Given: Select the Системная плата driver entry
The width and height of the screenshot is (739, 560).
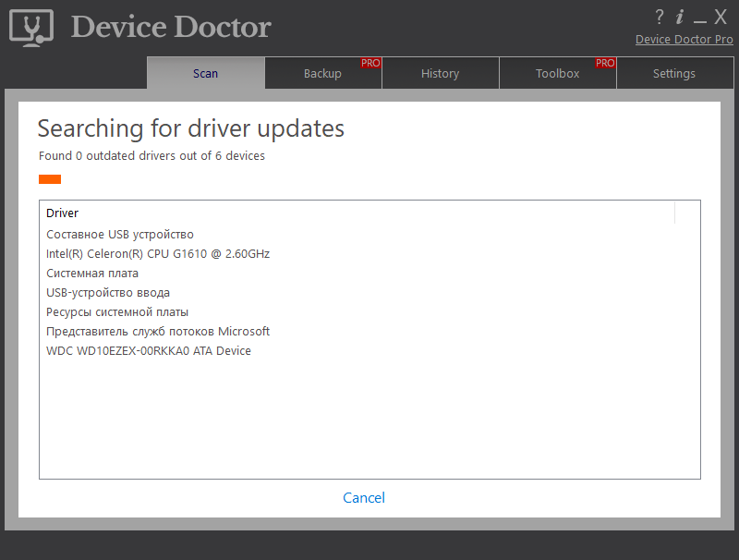Looking at the screenshot, I should (93, 273).
